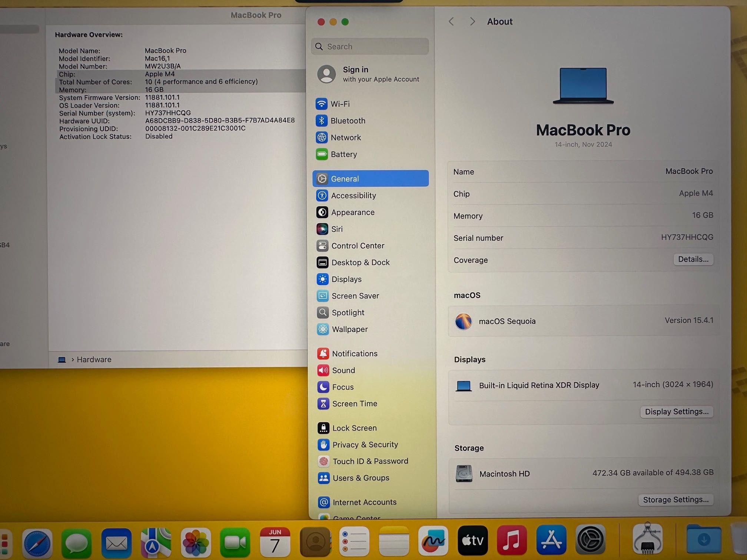Open Bluetooth settings pane

tap(370, 121)
